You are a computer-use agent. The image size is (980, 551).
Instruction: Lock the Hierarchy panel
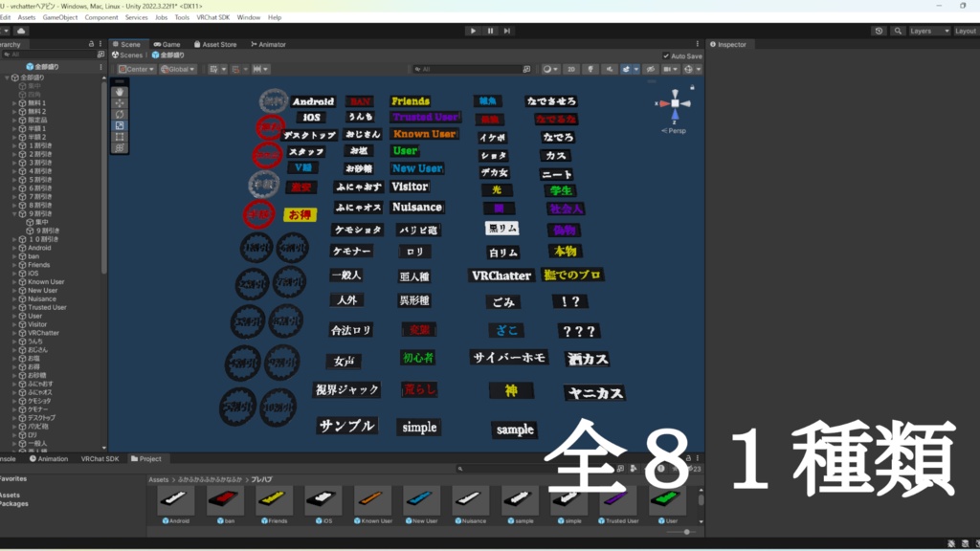(x=91, y=44)
